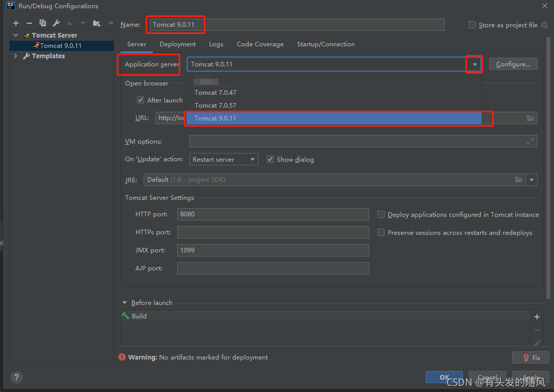Click the VM options input field
This screenshot has height=392, width=554.
(363, 141)
